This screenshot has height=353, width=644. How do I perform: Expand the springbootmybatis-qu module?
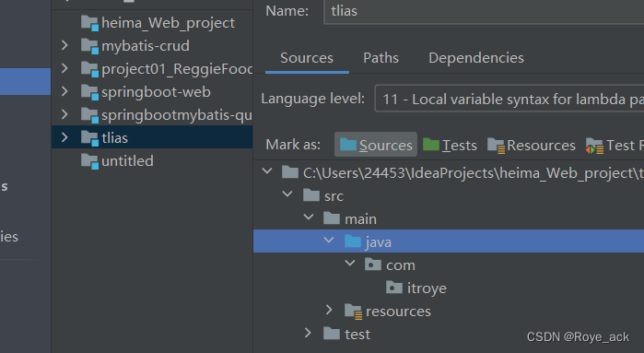pyautogui.click(x=64, y=114)
